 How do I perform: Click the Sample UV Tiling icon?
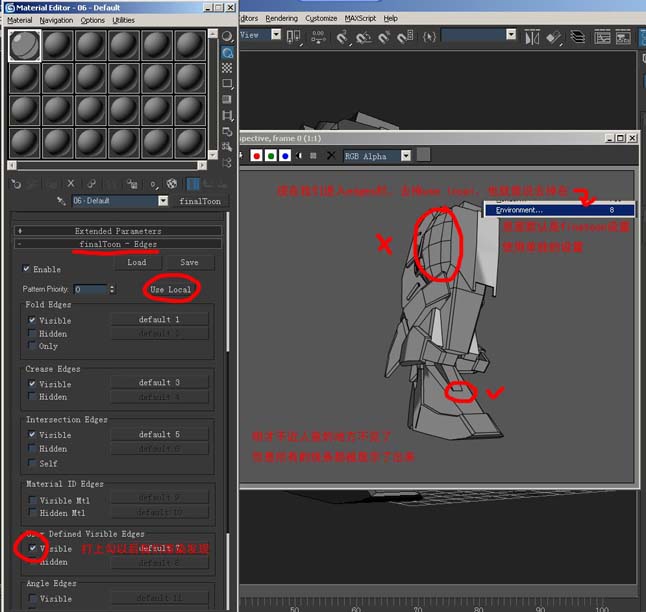[227, 84]
